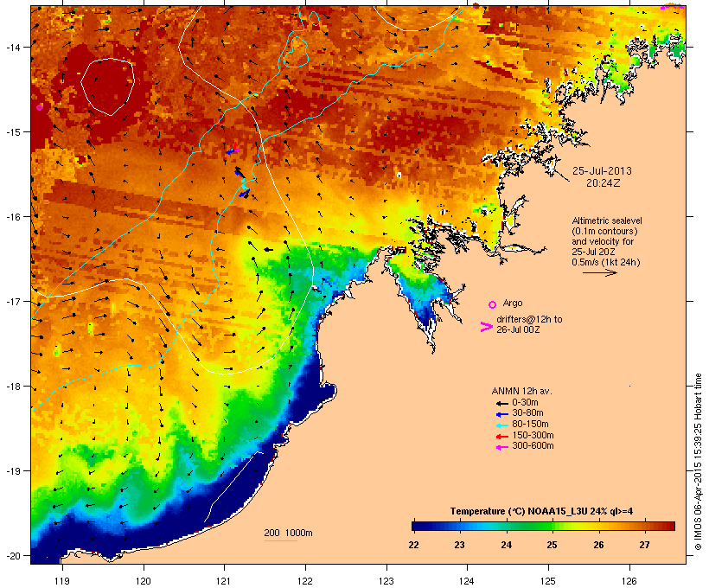Screen dimensions: 709x588
Task: Click the colorbar tick label '24'
Action: pyautogui.click(x=506, y=545)
